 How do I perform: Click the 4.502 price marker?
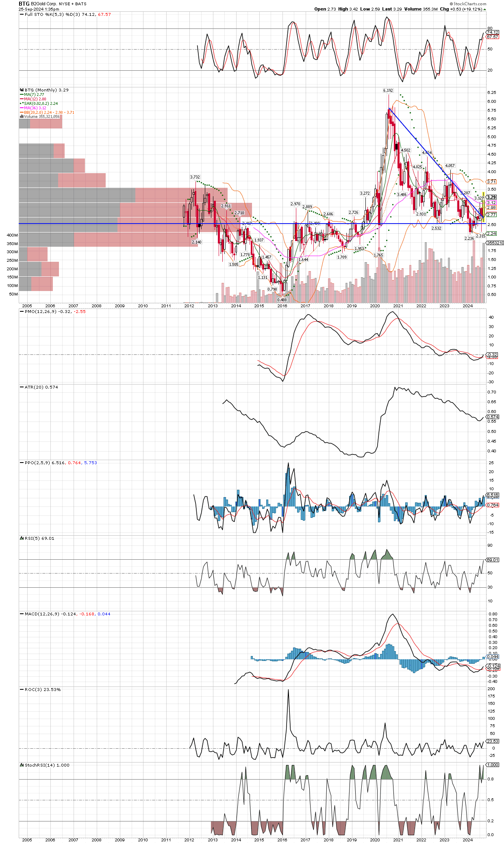click(x=406, y=150)
